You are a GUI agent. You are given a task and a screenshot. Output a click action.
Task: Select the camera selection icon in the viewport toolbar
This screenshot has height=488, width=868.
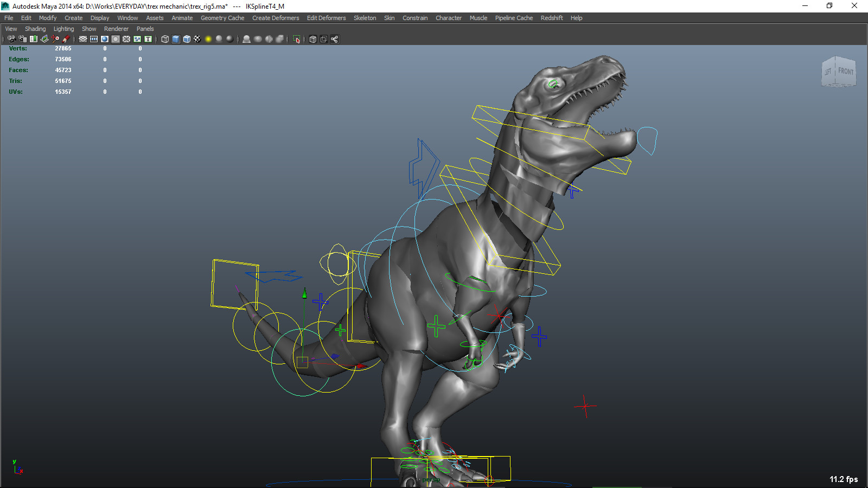12,38
